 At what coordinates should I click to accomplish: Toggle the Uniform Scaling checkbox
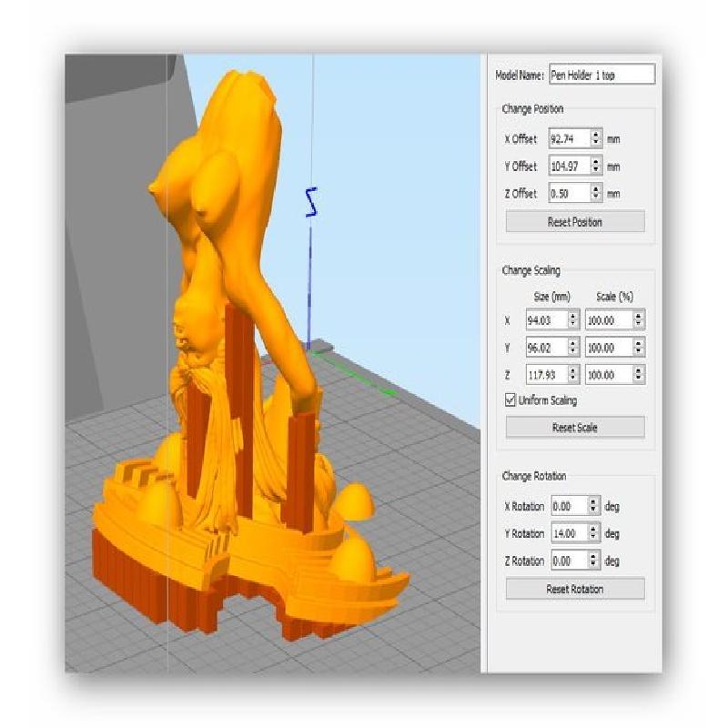(511, 399)
